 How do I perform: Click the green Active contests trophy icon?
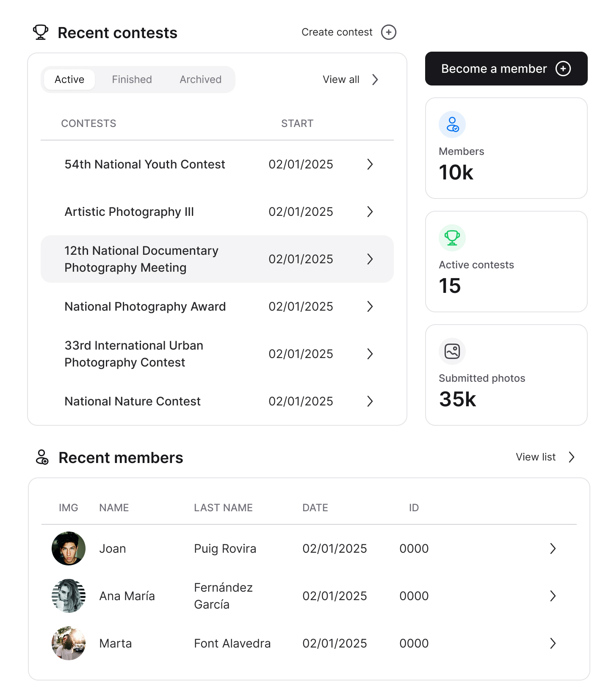point(452,238)
